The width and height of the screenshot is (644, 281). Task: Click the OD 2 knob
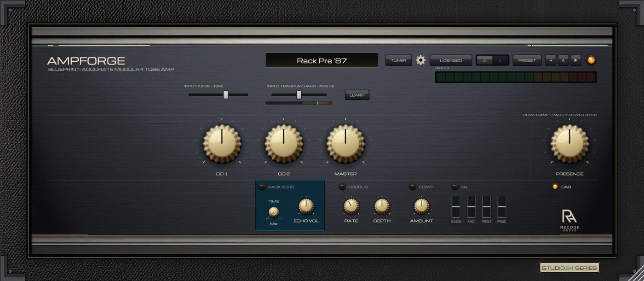point(284,144)
